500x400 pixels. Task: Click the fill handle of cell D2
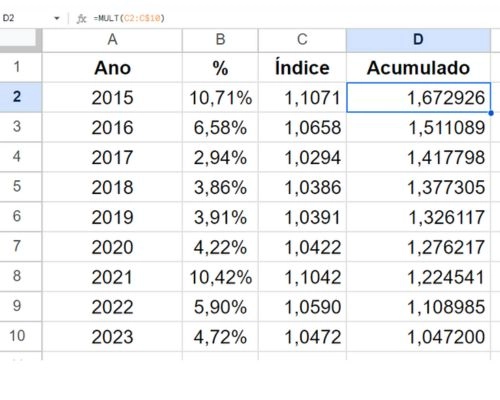491,113
